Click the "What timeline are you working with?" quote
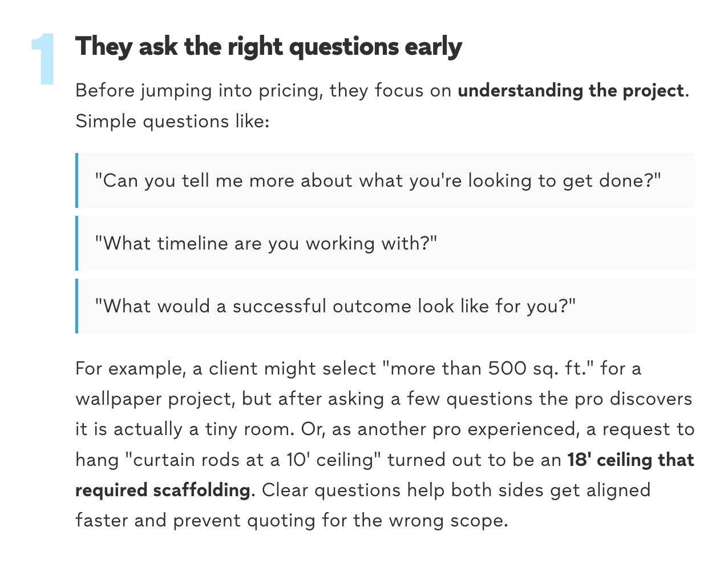This screenshot has height=563, width=728. click(266, 243)
